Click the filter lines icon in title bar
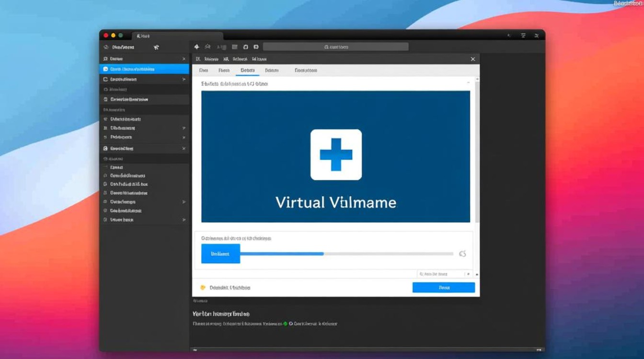644x359 pixels. tap(523, 35)
